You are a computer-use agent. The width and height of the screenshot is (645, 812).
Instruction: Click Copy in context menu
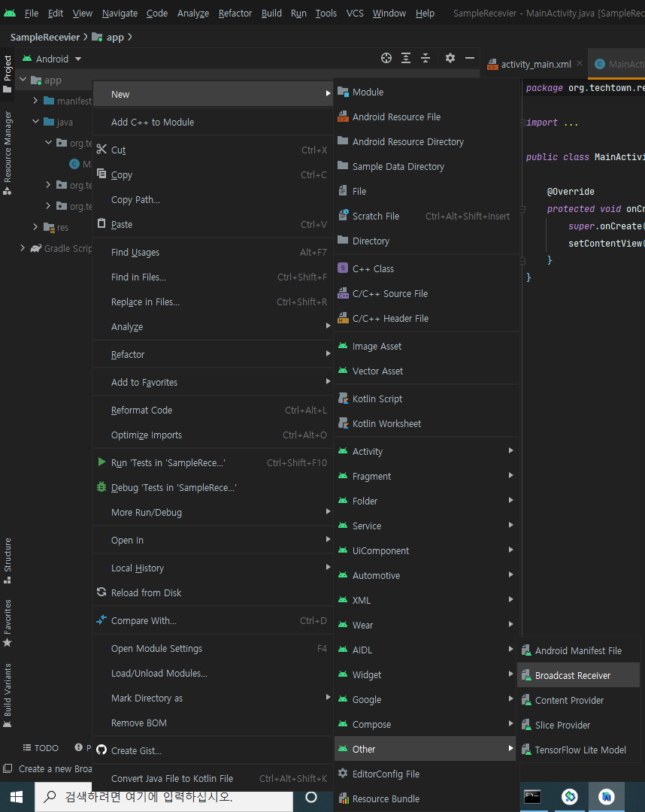pyautogui.click(x=213, y=175)
